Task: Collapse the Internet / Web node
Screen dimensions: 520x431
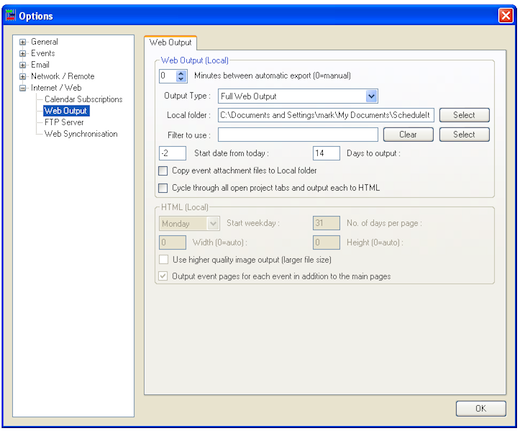Action: pos(22,88)
